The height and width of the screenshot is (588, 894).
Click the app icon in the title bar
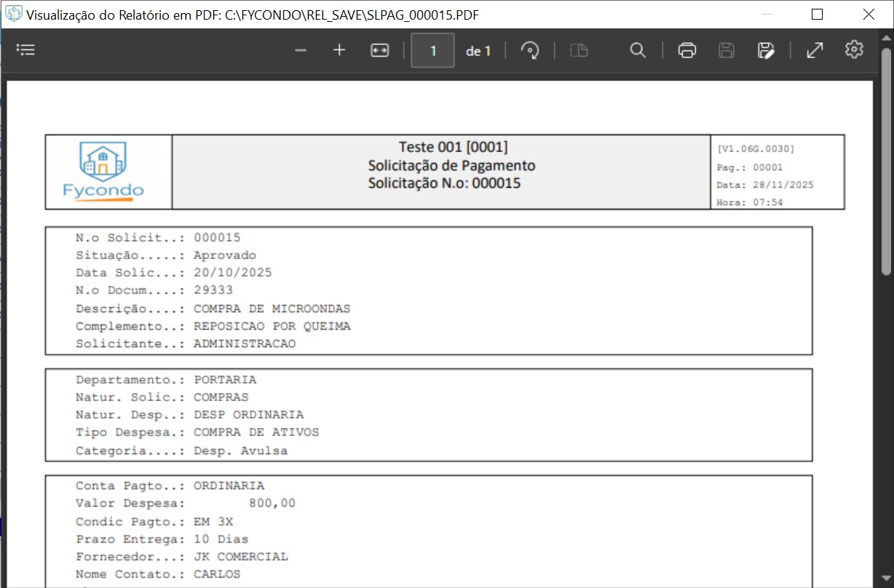13,15
